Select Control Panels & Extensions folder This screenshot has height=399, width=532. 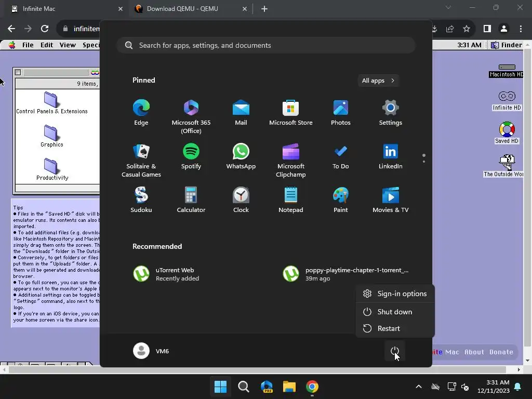pos(51,103)
